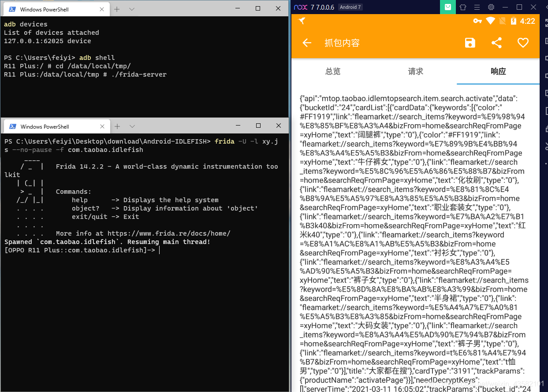
Task: Close the upper Windows PowerShell tab
Action: [102, 9]
